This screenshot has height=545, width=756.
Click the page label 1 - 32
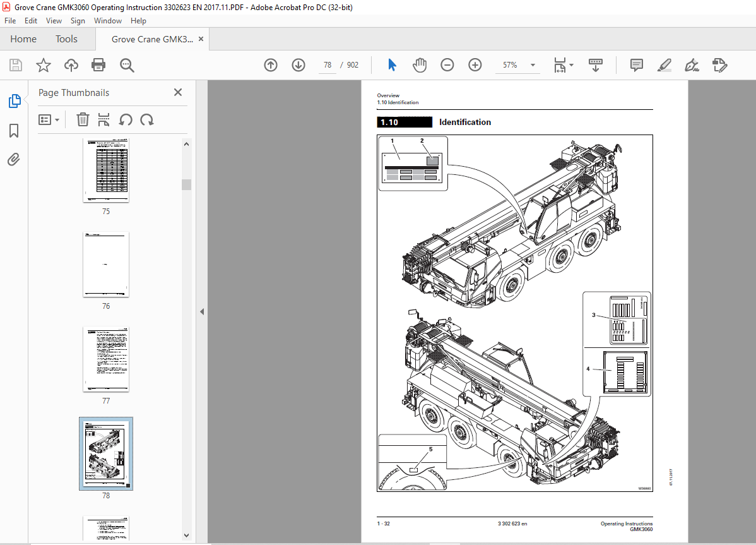coord(383,524)
